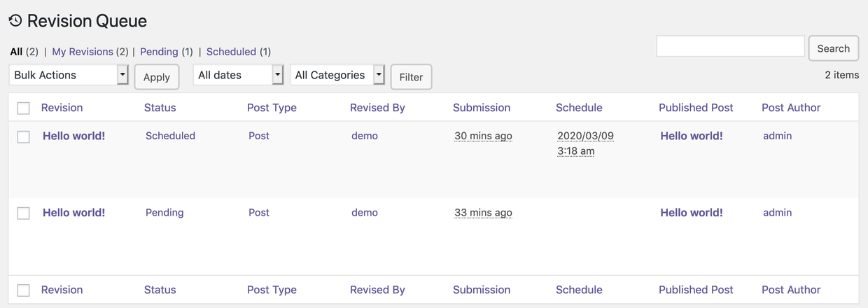This screenshot has width=868, height=308.
Task: Check the Pending revision row checkbox
Action: [x=24, y=213]
